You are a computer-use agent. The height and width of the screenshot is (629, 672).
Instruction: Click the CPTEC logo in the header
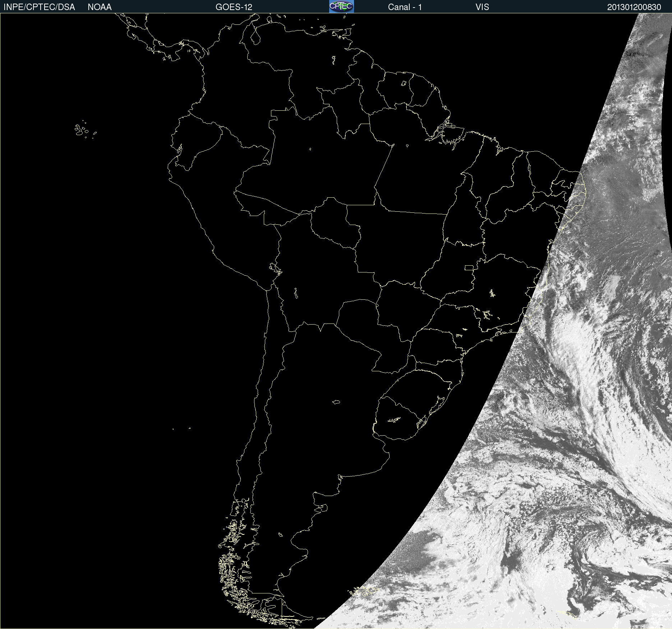341,6
